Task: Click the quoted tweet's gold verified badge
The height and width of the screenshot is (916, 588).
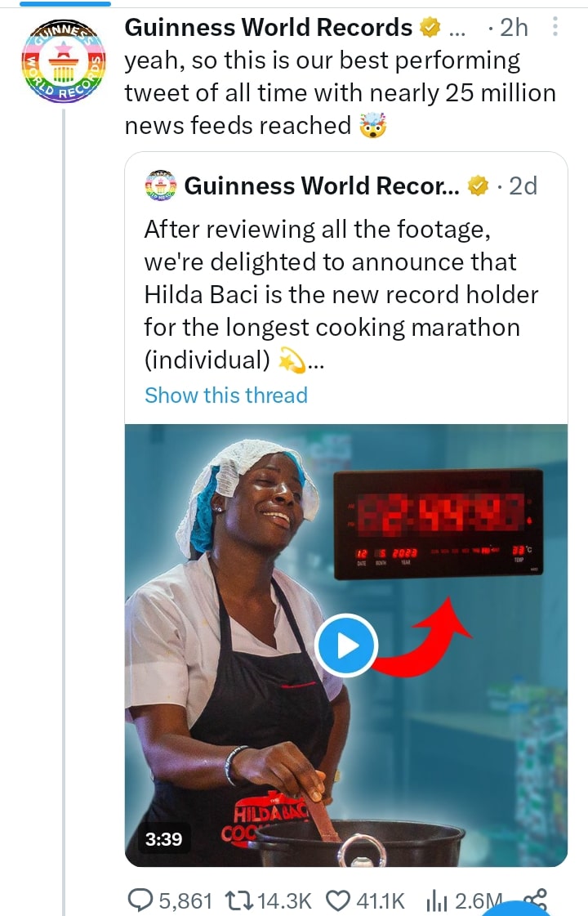Action: click(x=477, y=186)
